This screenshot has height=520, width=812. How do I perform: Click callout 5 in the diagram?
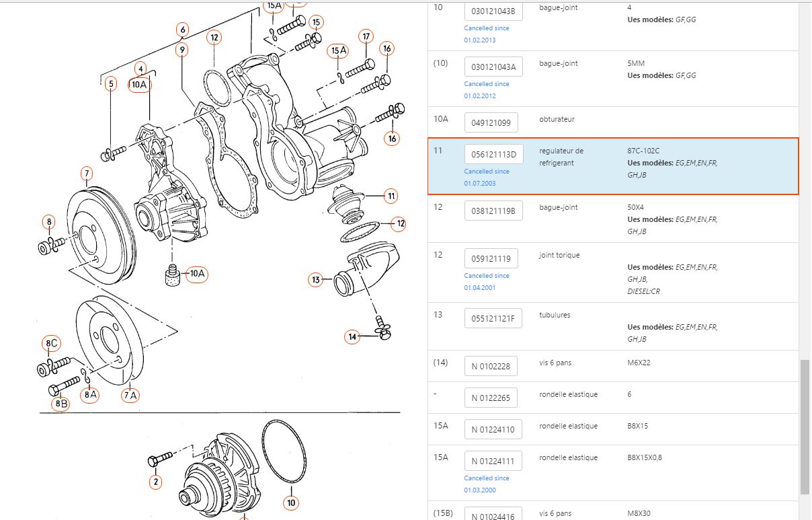pos(111,84)
